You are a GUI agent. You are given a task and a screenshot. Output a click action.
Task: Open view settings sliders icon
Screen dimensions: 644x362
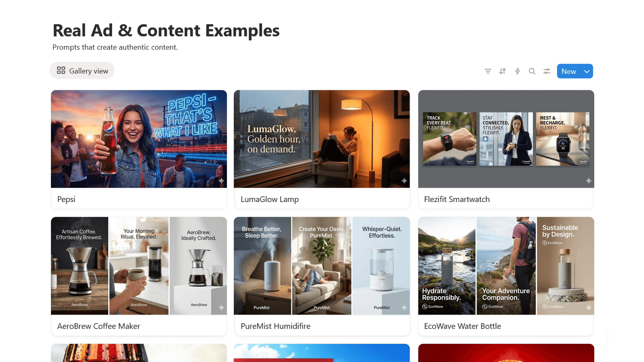[547, 71]
